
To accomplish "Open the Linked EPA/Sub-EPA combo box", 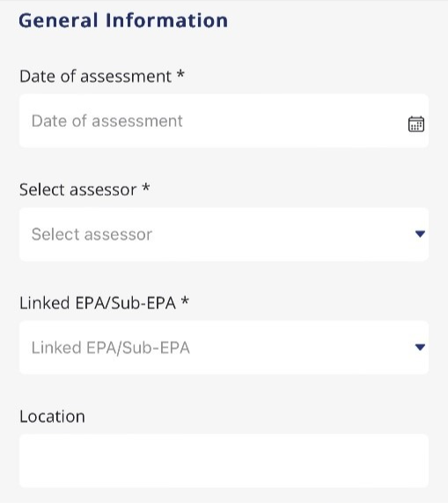I will click(x=224, y=347).
